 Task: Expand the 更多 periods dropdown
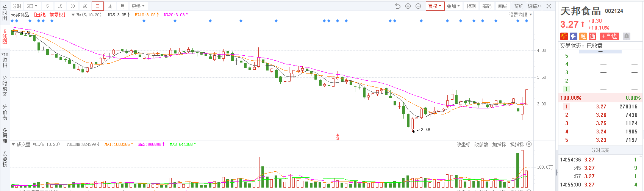pos(138,6)
